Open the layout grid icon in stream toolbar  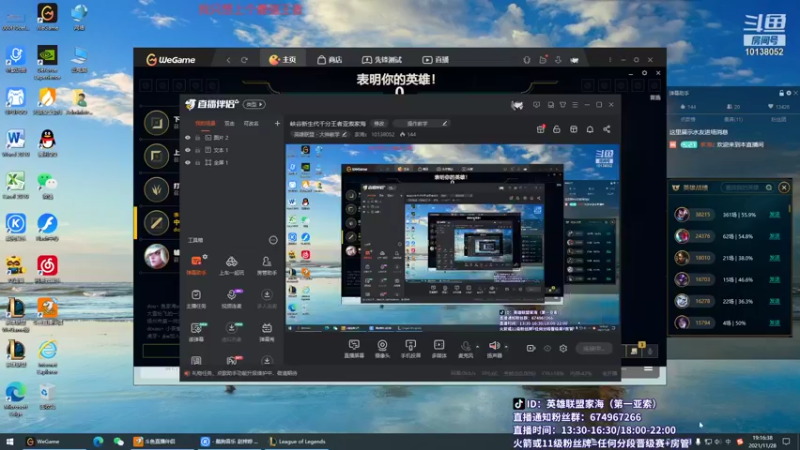click(573, 129)
